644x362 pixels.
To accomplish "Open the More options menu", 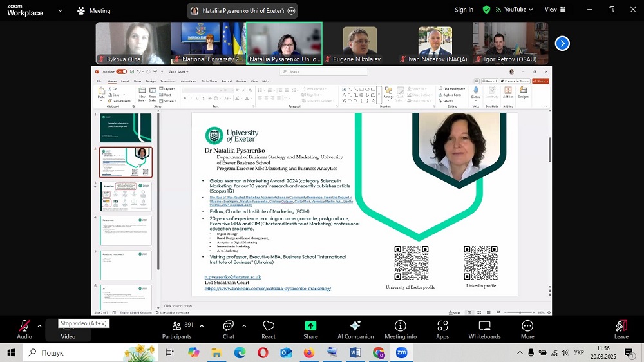I will pyautogui.click(x=527, y=329).
